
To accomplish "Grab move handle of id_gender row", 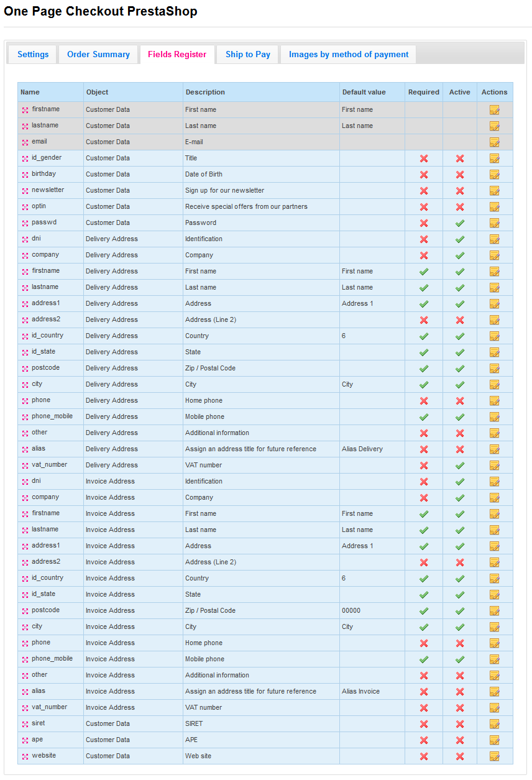I will (x=25, y=158).
